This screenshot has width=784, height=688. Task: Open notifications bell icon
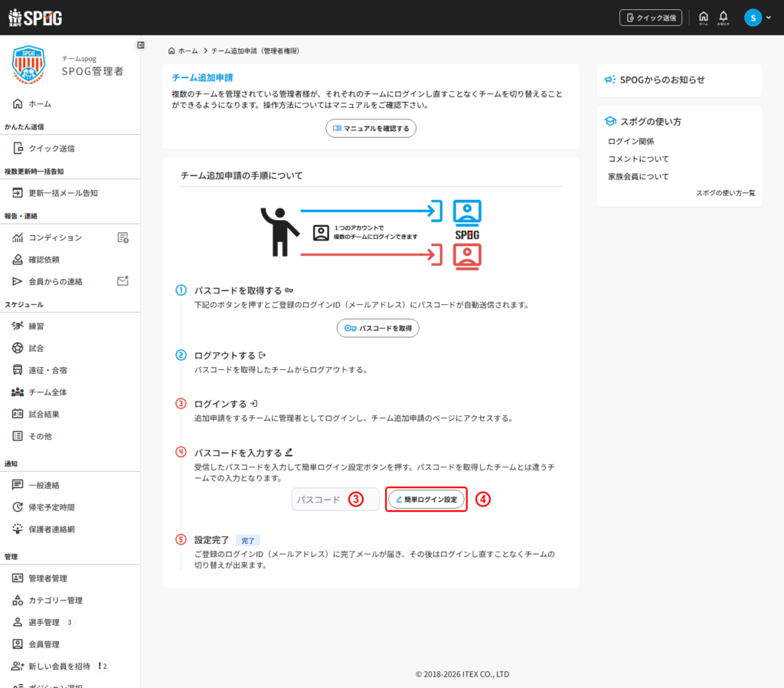pyautogui.click(x=723, y=18)
